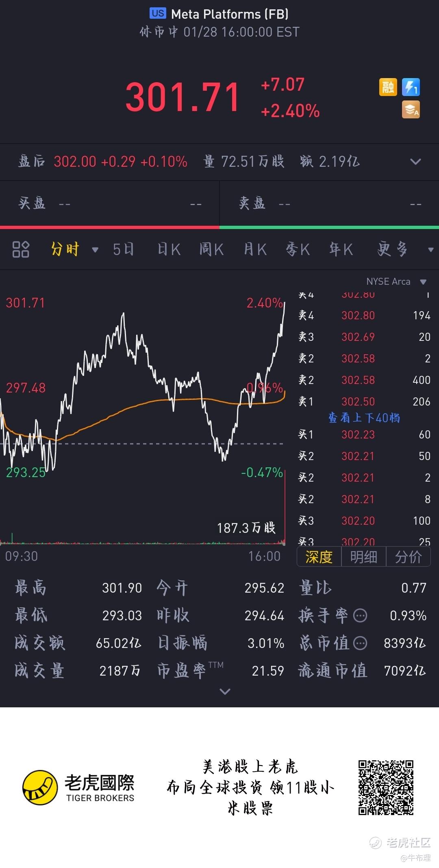
Task: Tap the 市盈率 TTM 21.59 value
Action: 268,671
